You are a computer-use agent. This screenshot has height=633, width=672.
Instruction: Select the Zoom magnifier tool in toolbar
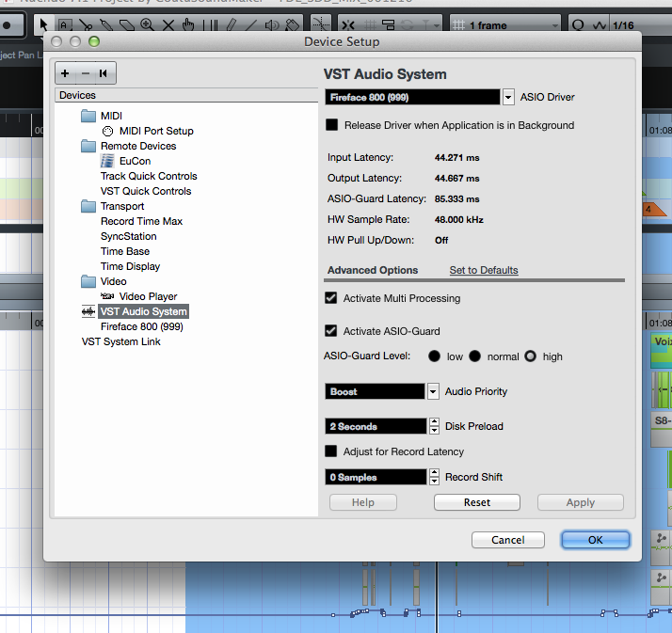pos(147,25)
